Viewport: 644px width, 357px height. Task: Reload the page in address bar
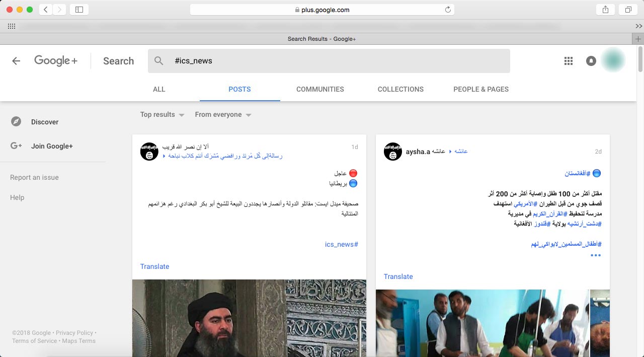(447, 10)
